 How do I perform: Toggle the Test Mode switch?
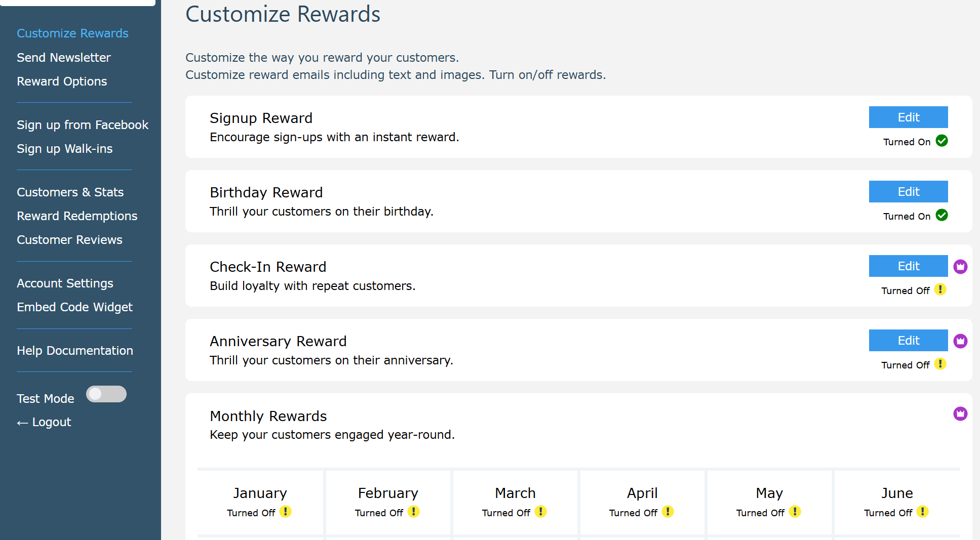click(106, 394)
